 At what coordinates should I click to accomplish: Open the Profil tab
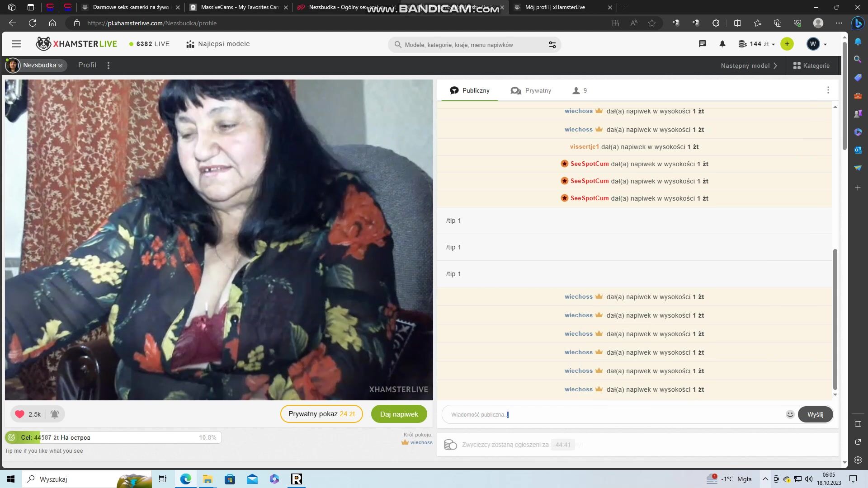pos(87,65)
